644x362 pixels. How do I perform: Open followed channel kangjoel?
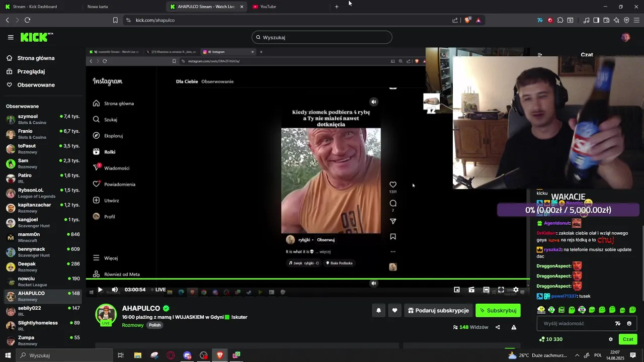click(x=43, y=222)
